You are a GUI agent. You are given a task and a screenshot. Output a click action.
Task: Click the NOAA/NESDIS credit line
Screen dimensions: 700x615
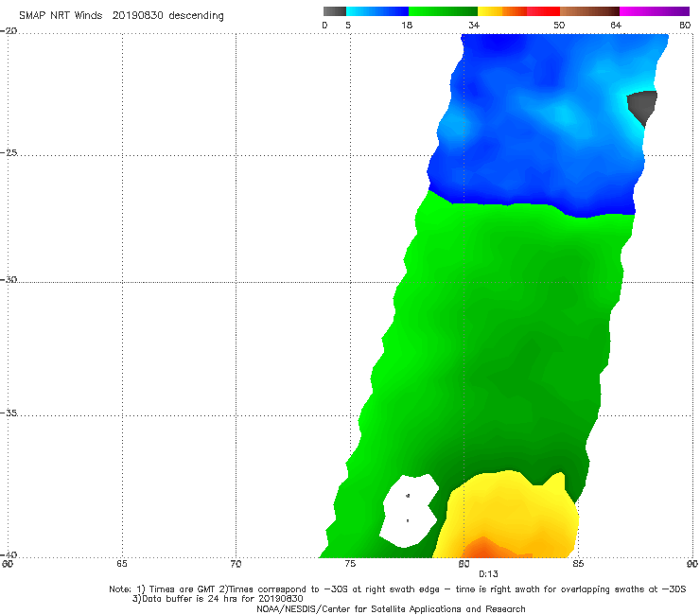tap(391, 608)
